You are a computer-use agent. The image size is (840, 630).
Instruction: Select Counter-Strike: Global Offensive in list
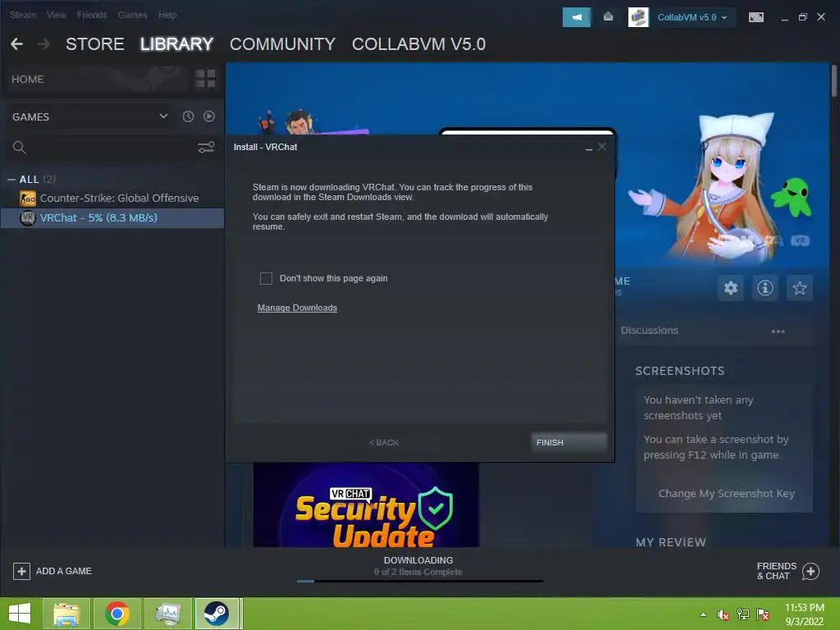point(112,199)
